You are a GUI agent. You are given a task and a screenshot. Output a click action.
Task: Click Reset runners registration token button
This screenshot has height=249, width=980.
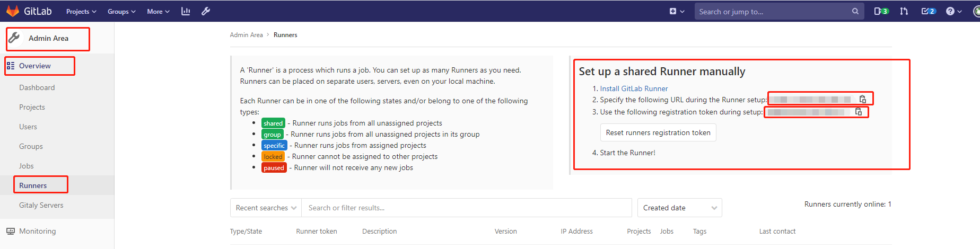(658, 132)
